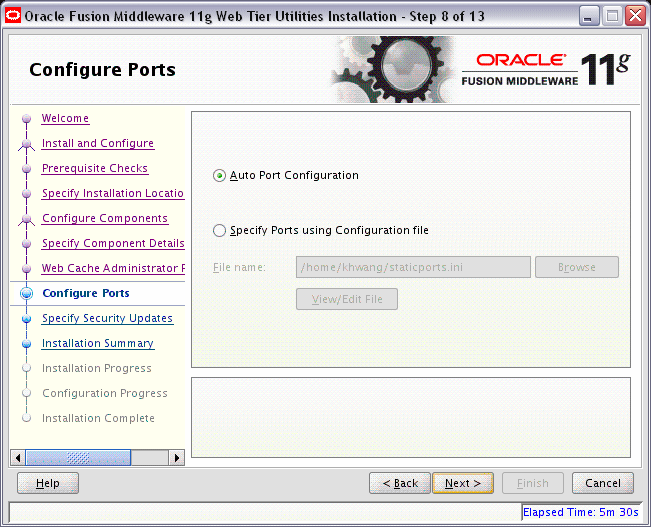
Task: Click the Welcome step bullet icon
Action: point(27,119)
